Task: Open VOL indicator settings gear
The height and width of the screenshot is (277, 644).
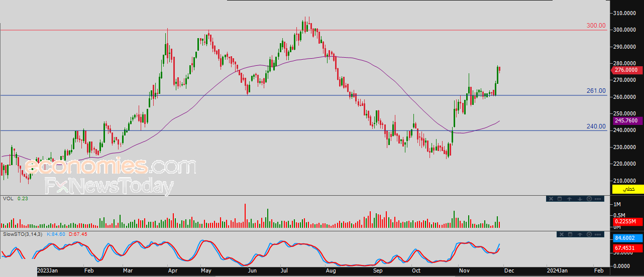Action: click(589, 199)
